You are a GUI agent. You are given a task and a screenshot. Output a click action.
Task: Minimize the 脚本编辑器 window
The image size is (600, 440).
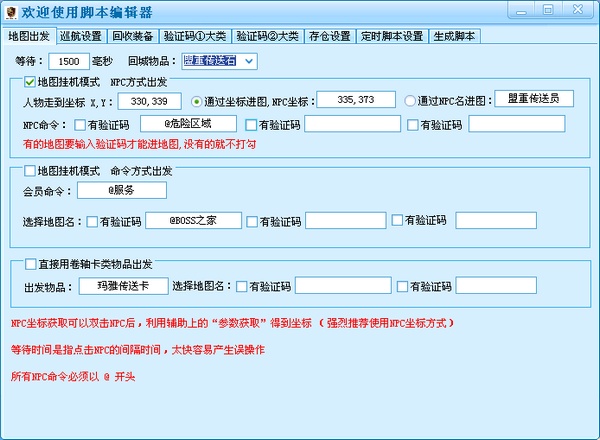coord(521,10)
